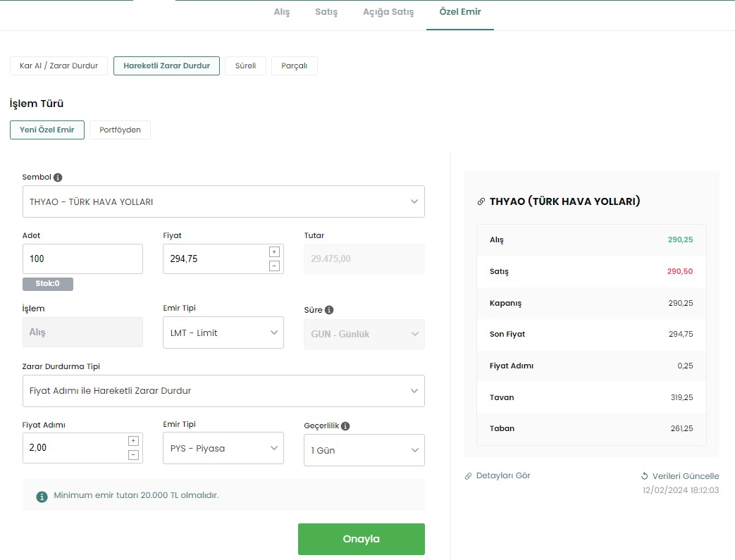Viewport: 735px width, 560px height.
Task: Click the refresh icon next to Verileri Güncelle
Action: pos(645,476)
